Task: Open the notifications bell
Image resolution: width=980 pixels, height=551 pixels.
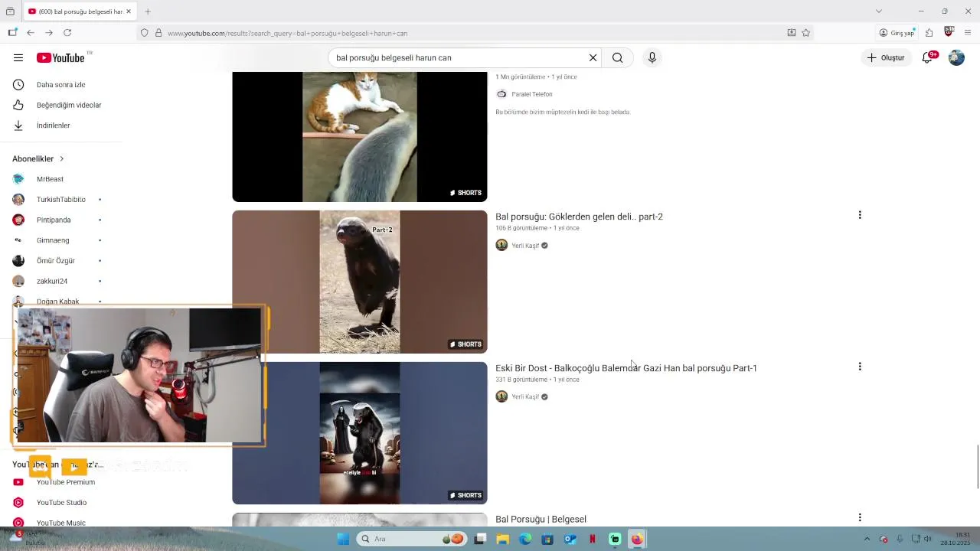Action: pos(927,57)
